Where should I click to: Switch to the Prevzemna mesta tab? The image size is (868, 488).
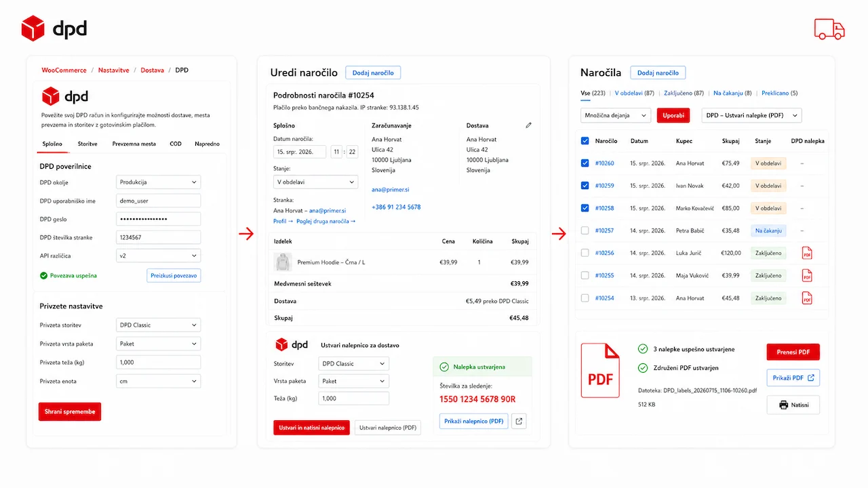tap(134, 144)
